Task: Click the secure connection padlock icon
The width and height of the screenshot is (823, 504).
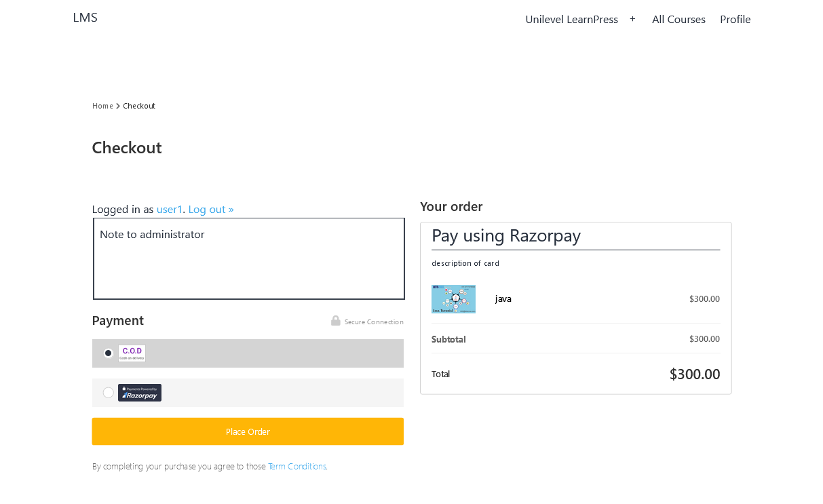Action: point(336,321)
